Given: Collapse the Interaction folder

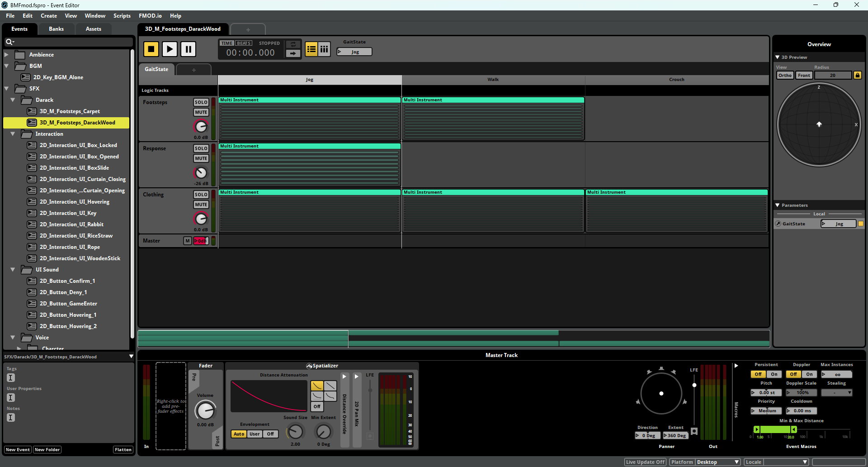Looking at the screenshot, I should tap(13, 134).
